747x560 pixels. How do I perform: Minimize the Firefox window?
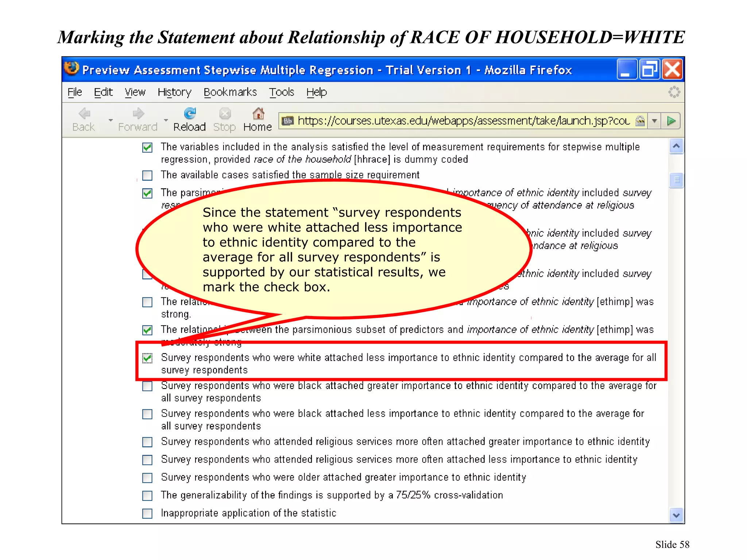click(x=627, y=69)
